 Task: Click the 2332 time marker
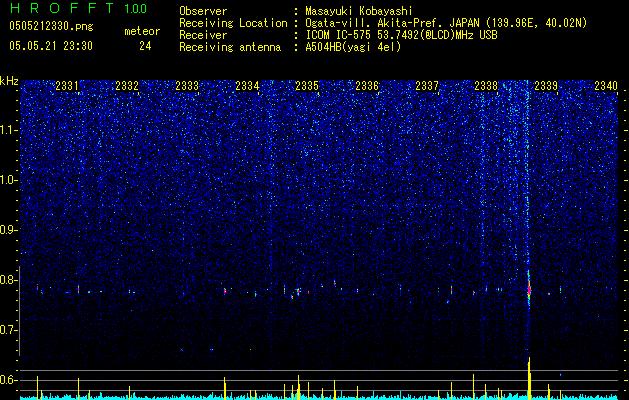127,85
